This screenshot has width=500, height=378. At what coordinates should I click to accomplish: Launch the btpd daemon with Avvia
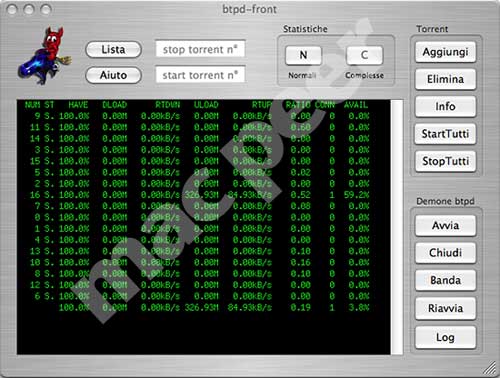pyautogui.click(x=445, y=226)
